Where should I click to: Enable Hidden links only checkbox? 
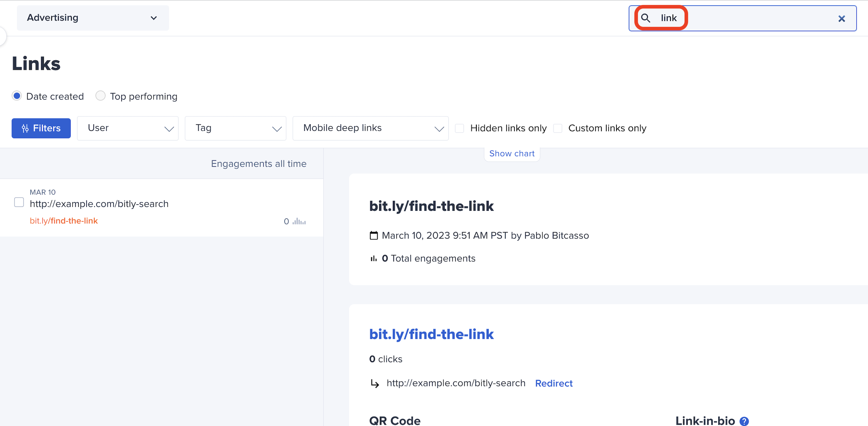(459, 128)
